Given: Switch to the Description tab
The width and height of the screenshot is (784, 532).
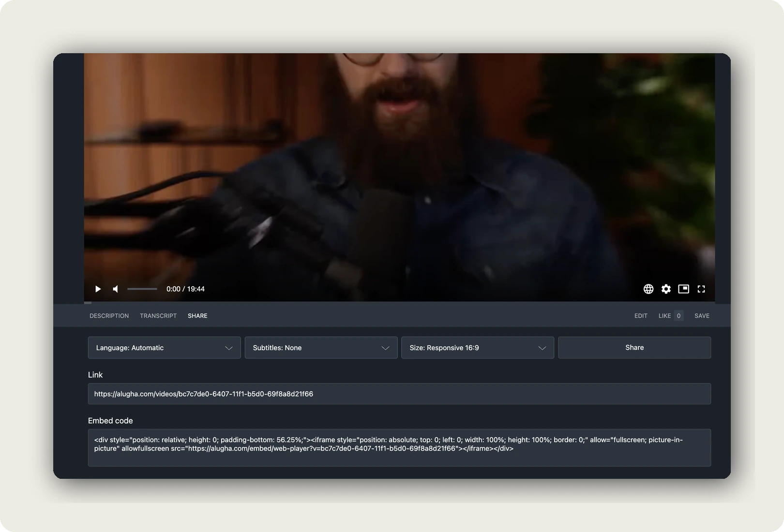Looking at the screenshot, I should pos(109,316).
